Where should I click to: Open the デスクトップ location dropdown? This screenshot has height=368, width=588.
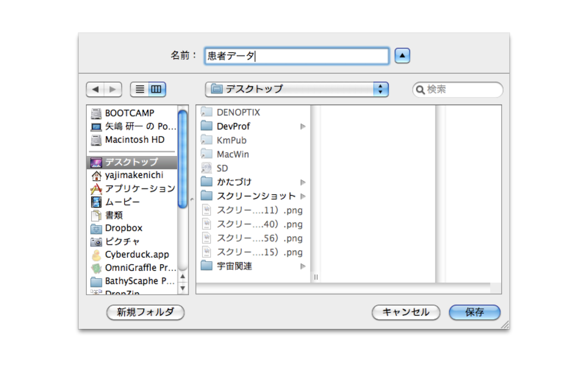pyautogui.click(x=296, y=89)
